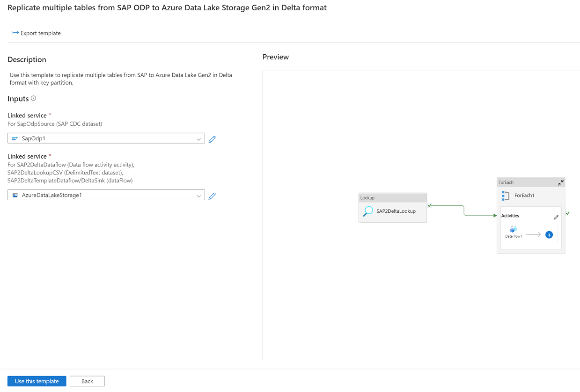
Task: Select the Data flow1 activity card
Action: pos(513,232)
